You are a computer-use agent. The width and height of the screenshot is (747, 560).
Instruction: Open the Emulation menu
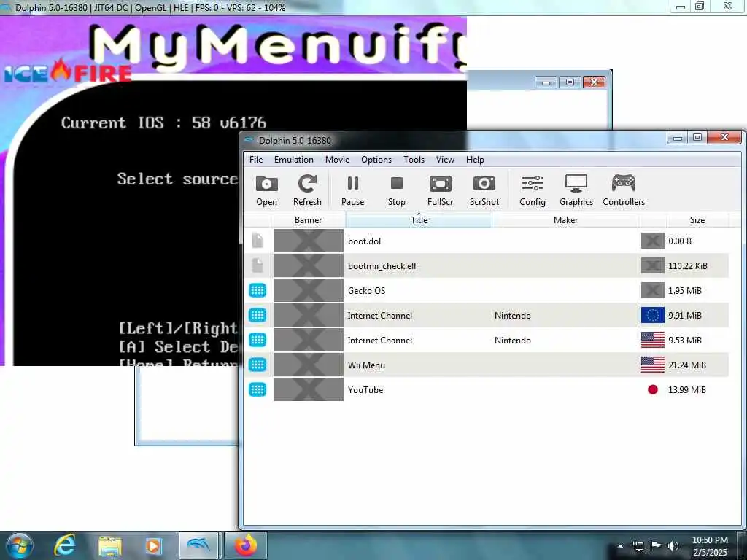click(293, 160)
